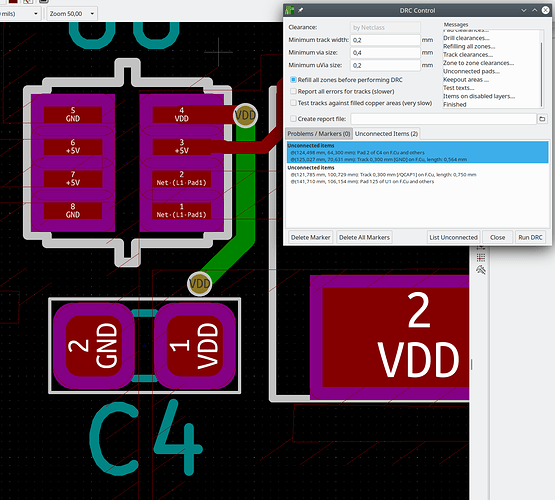The height and width of the screenshot is (500, 555).
Task: Click pad 6 +5V on the PCB
Action: tap(73, 146)
